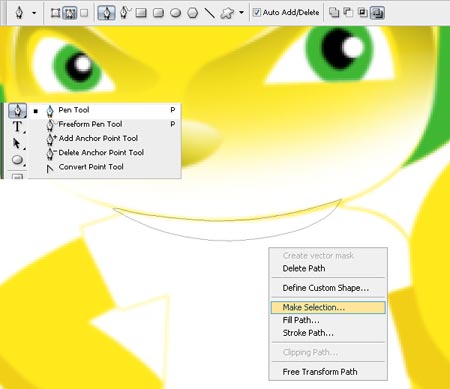The width and height of the screenshot is (450, 389).
Task: Select Custom Shape tool in options bar
Action: (227, 13)
